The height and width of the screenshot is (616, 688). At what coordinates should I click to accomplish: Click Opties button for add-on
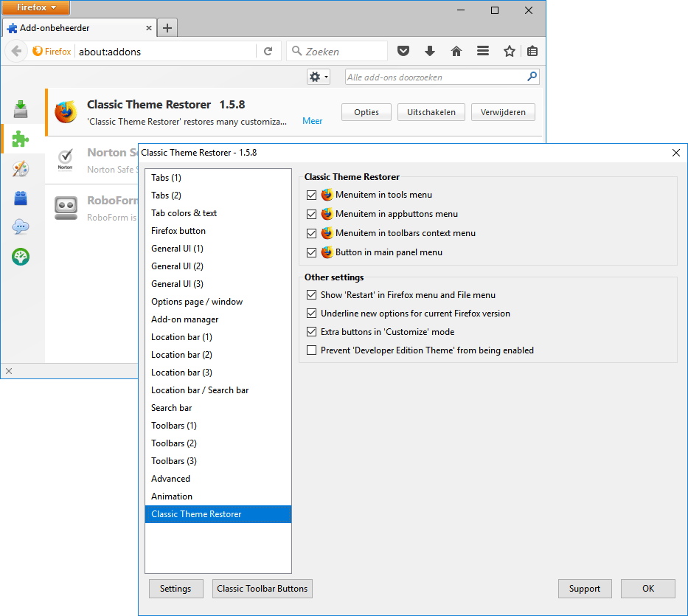pos(366,112)
